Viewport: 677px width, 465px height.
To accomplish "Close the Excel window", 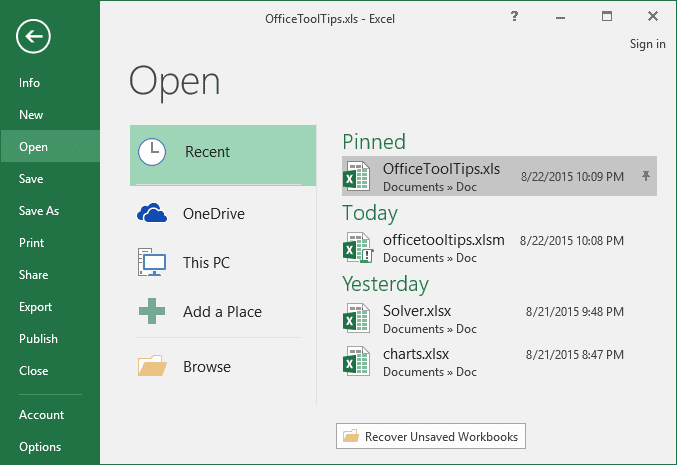I will [653, 16].
